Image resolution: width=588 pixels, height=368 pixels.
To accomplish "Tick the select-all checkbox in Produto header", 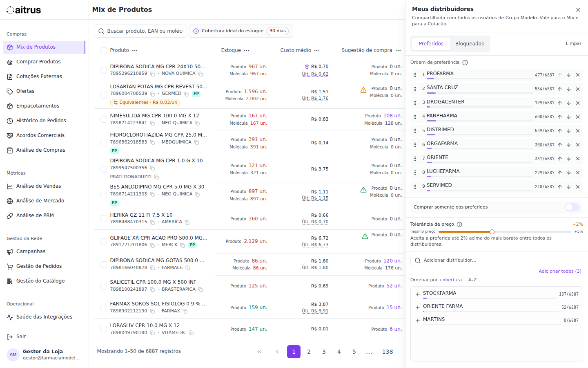I will point(104,51).
